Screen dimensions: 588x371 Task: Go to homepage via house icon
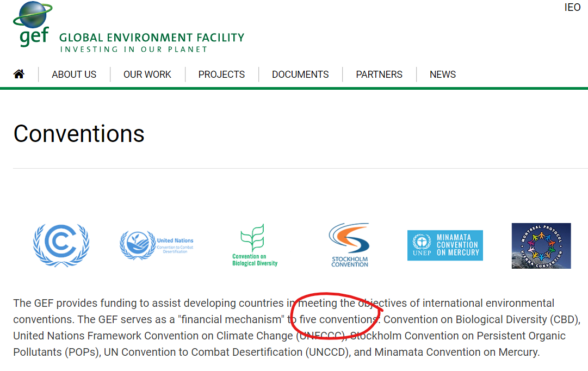pos(19,74)
